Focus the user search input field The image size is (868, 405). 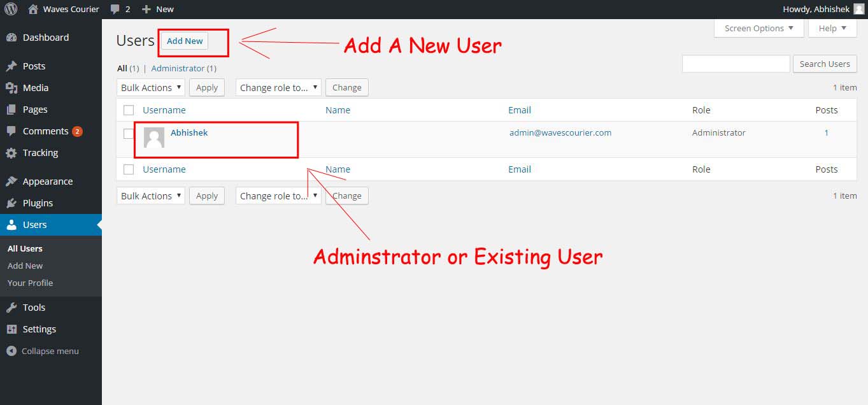tap(736, 64)
